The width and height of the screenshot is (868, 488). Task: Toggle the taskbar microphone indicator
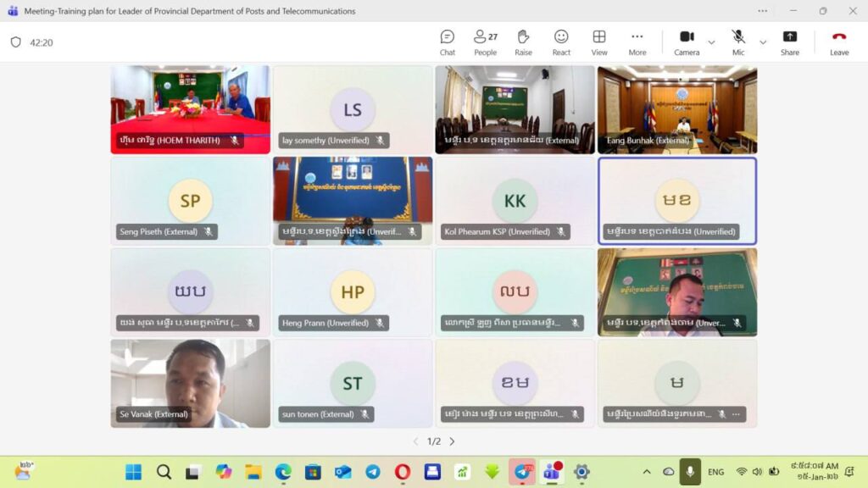point(690,472)
